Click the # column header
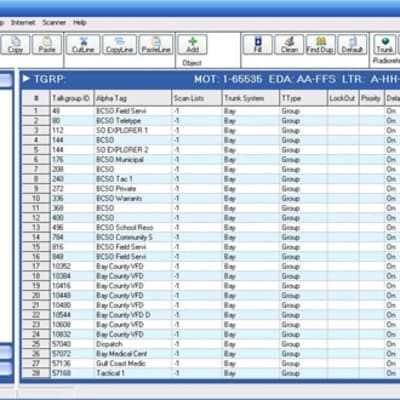The height and width of the screenshot is (400, 400). point(36,98)
